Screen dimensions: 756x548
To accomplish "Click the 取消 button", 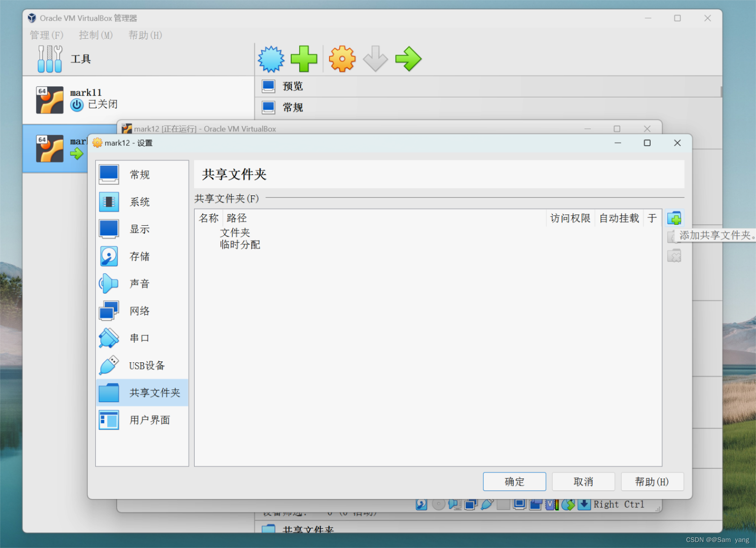I will click(x=583, y=482).
